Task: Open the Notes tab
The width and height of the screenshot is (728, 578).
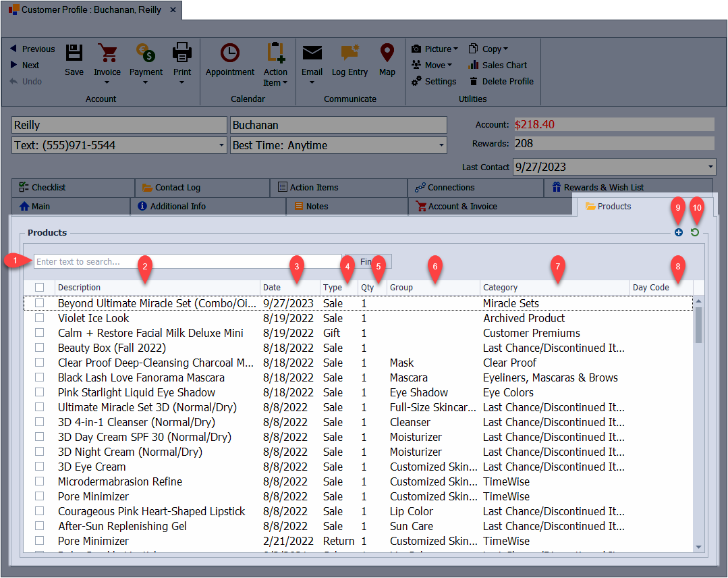Action: click(347, 207)
